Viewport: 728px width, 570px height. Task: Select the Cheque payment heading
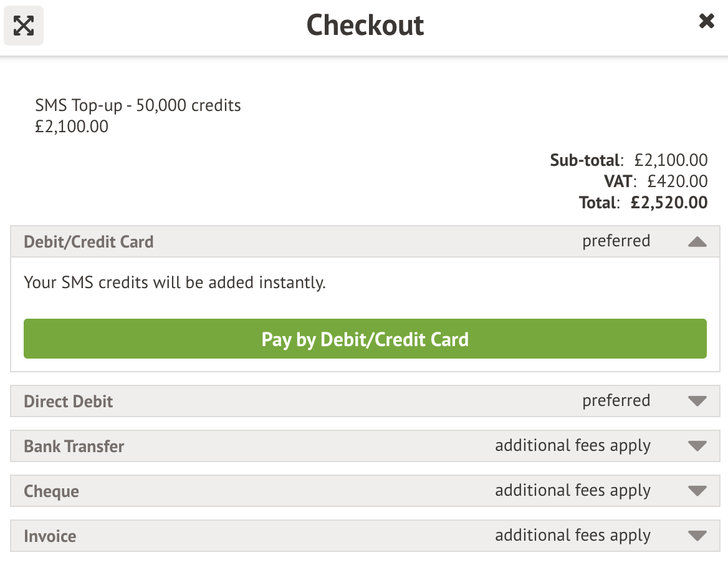click(52, 491)
